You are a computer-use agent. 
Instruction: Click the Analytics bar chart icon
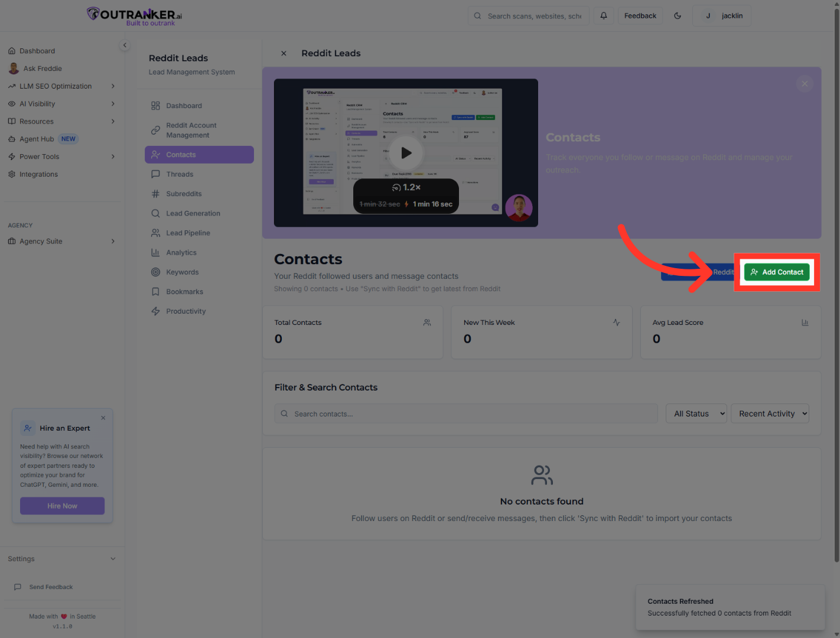pyautogui.click(x=155, y=252)
